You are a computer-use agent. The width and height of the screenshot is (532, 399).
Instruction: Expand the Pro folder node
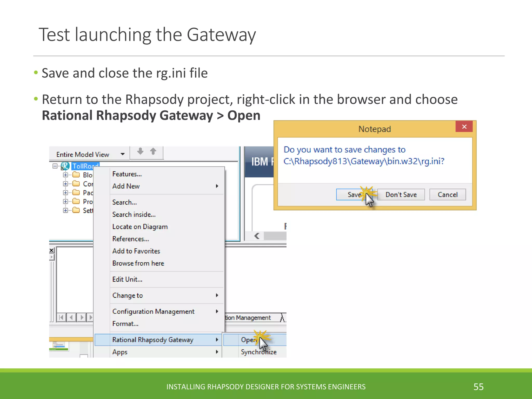coord(65,201)
